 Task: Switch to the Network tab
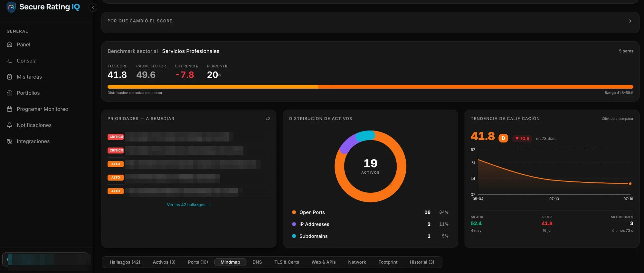pyautogui.click(x=357, y=262)
